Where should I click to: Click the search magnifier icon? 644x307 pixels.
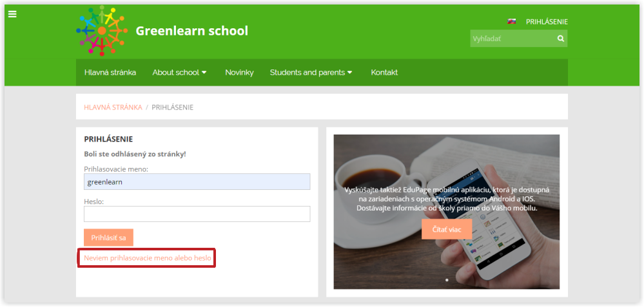coord(561,39)
